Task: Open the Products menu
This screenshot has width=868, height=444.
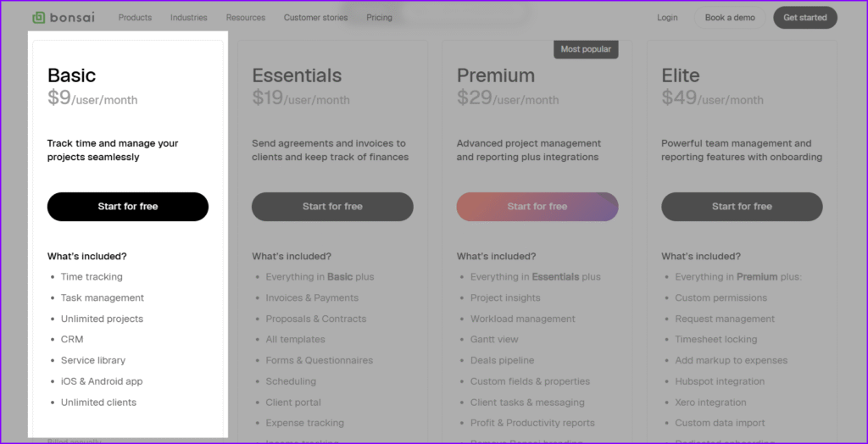Action: coord(135,18)
